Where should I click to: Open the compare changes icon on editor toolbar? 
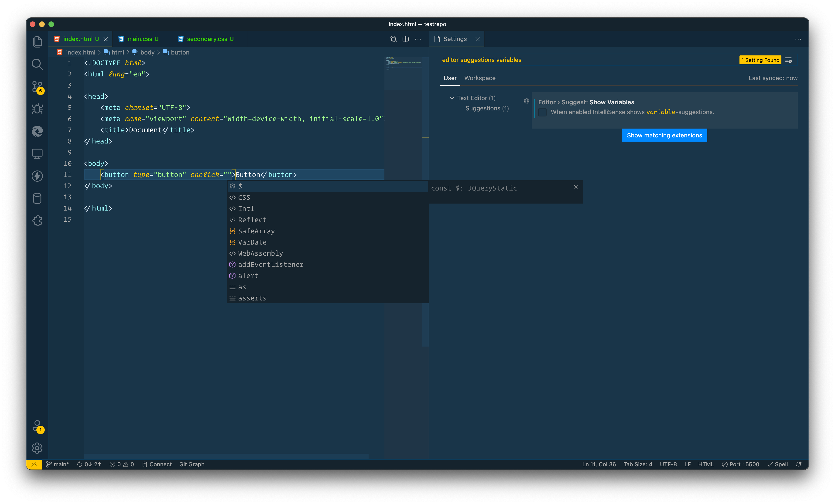[x=393, y=39]
